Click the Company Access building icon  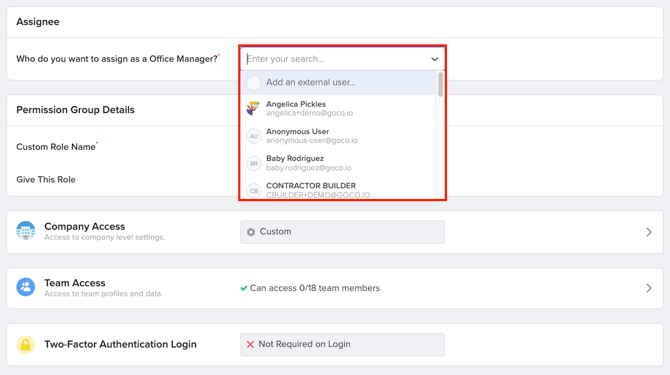pyautogui.click(x=26, y=231)
